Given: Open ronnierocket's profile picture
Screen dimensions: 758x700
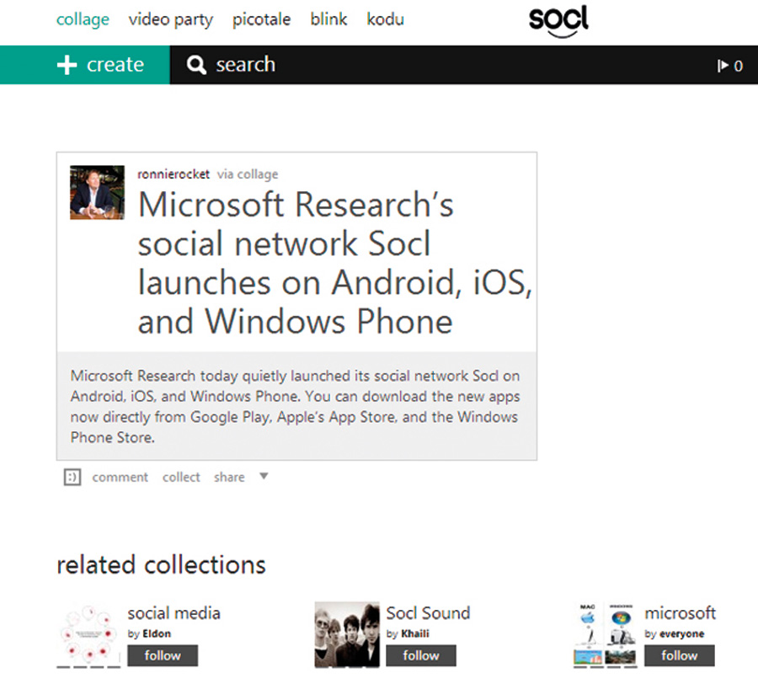Looking at the screenshot, I should (97, 192).
